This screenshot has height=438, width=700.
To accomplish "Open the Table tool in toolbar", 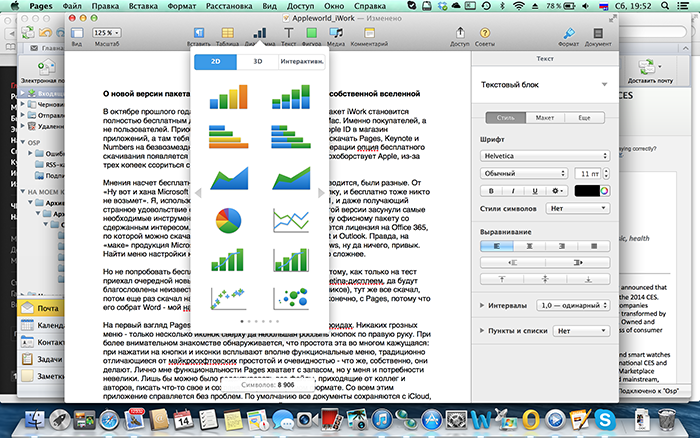I will point(226,35).
